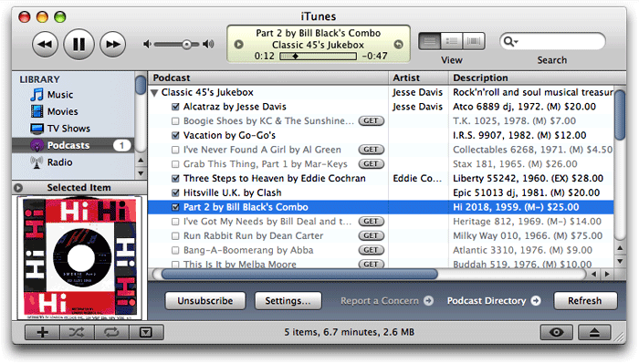
Task: Pause the current playback
Action: click(x=79, y=45)
